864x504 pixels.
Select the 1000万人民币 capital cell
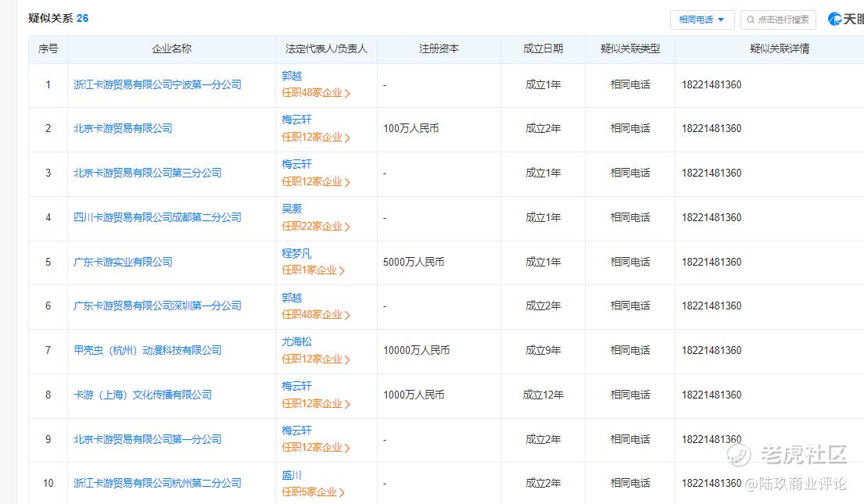(x=414, y=395)
